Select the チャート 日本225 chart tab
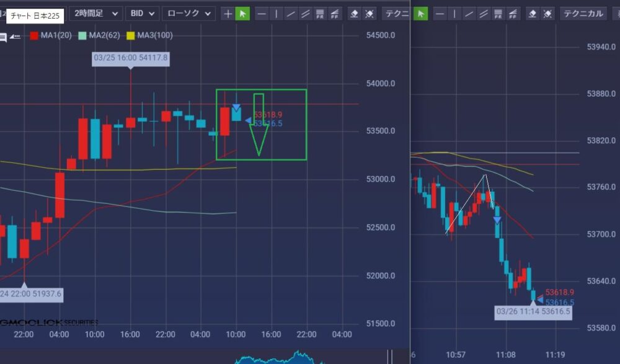Screen dimensions: 620x364 coord(35,16)
